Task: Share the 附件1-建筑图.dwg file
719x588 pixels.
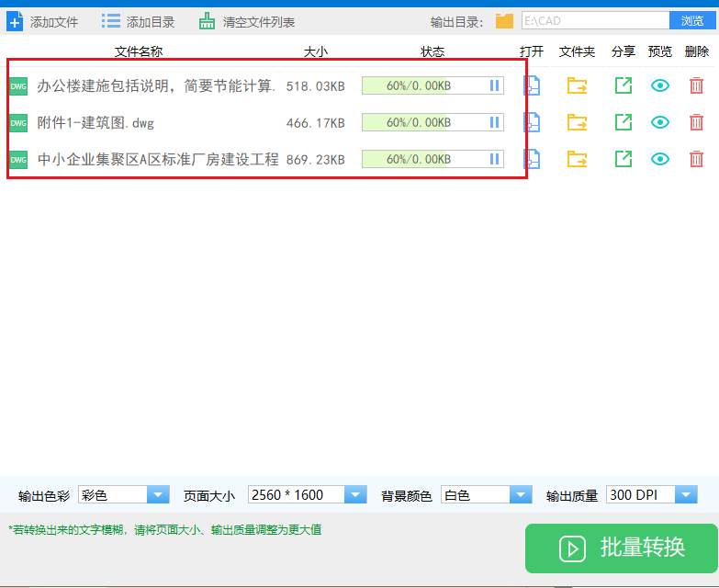Action: coord(624,122)
